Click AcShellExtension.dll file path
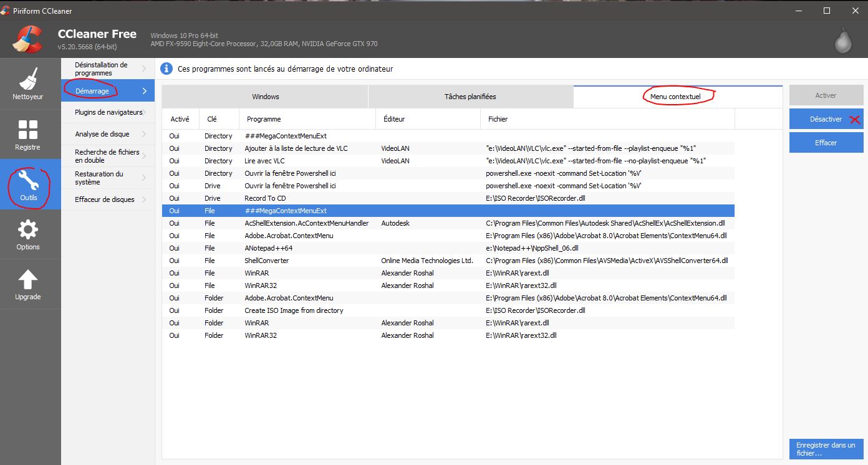The image size is (868, 465). pos(605,223)
